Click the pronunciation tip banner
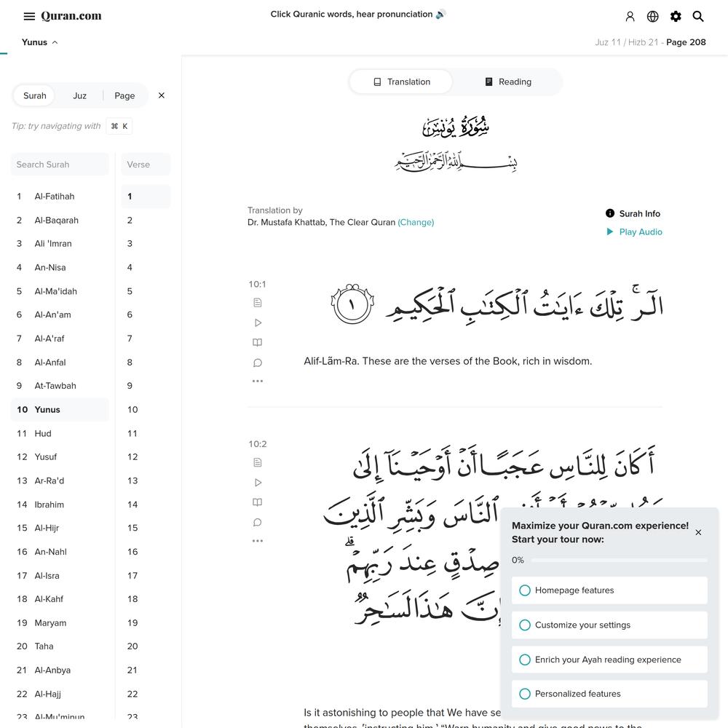Viewport: 728px width, 728px height. [358, 15]
